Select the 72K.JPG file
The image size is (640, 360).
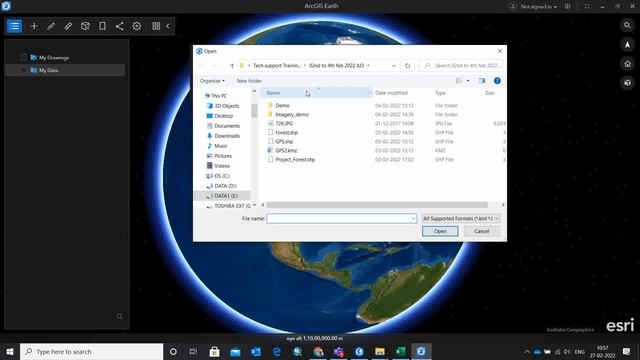click(x=284, y=124)
